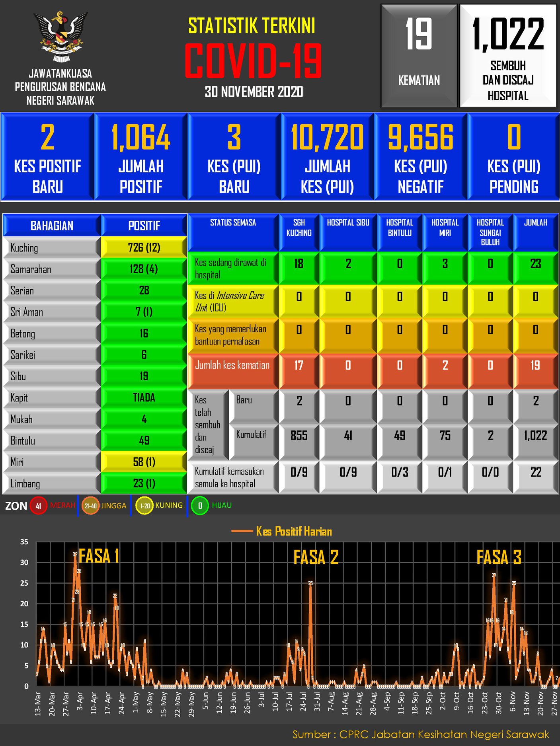Click the FASA 2 chart label
The height and width of the screenshot is (746, 560).
point(316,557)
